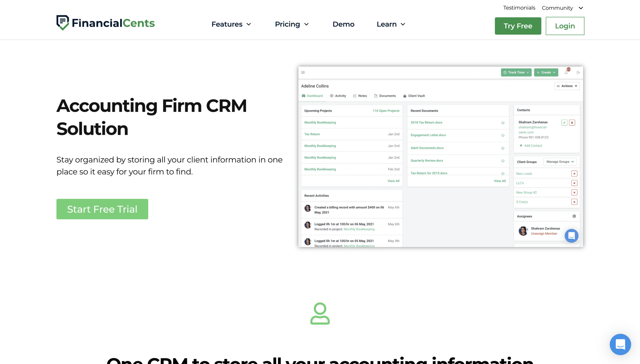Click shahram@financial-cents.com email

click(532, 130)
